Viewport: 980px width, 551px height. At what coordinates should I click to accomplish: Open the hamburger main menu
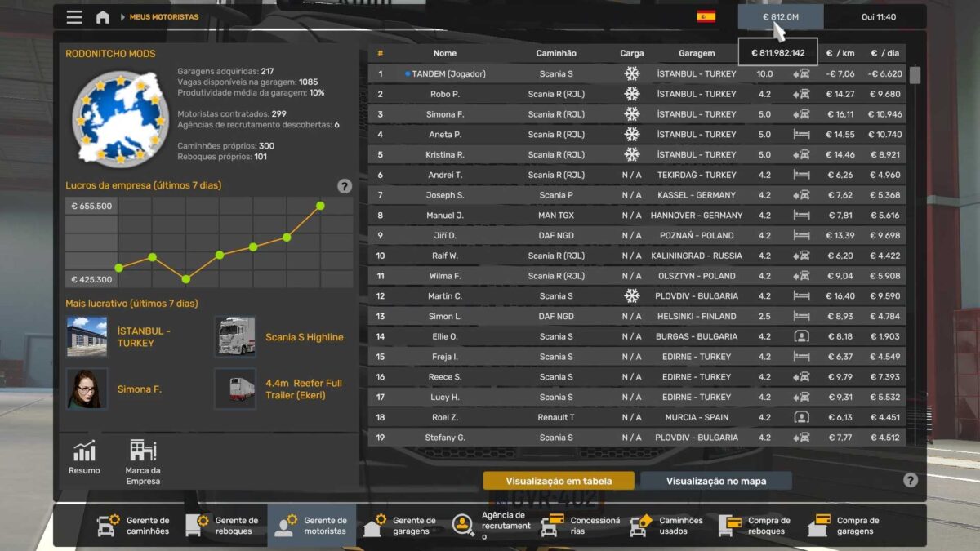click(x=74, y=17)
